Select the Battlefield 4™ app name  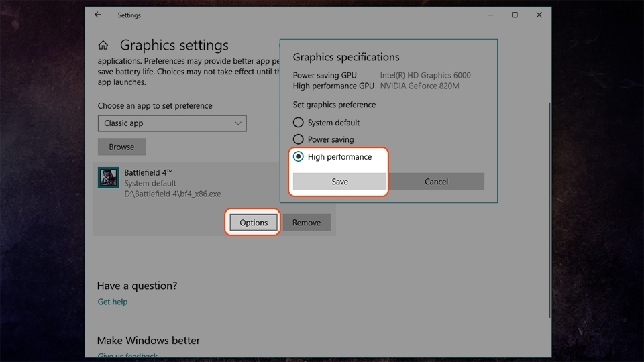coord(148,172)
